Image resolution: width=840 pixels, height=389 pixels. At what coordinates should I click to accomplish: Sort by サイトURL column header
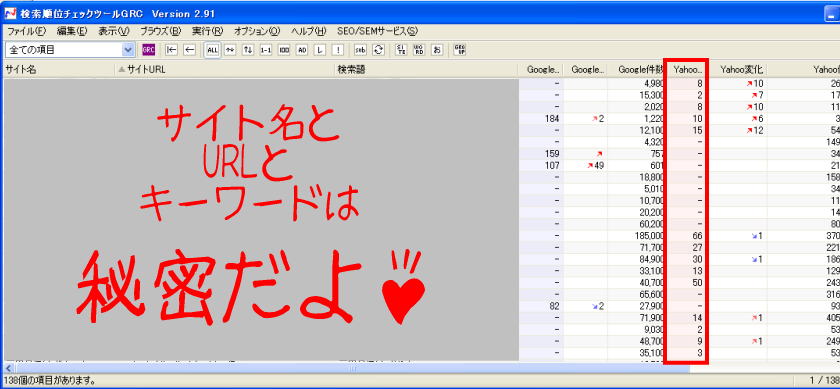tap(224, 69)
